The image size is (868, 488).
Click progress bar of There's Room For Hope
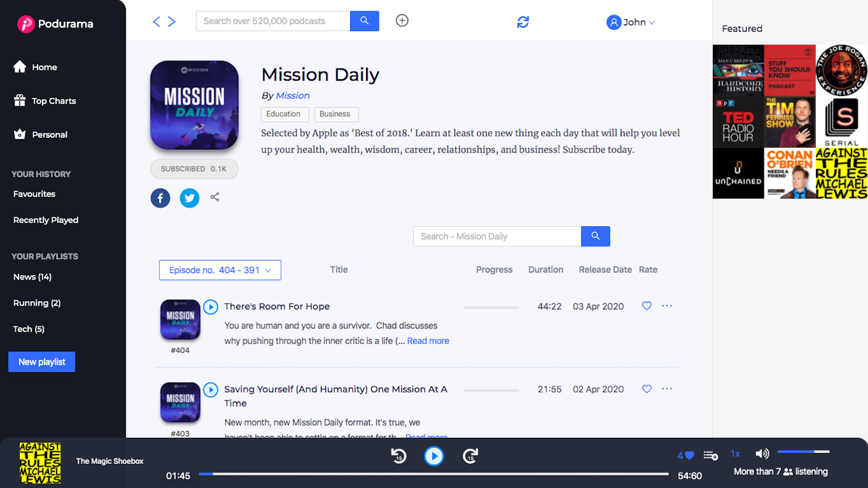(x=491, y=308)
